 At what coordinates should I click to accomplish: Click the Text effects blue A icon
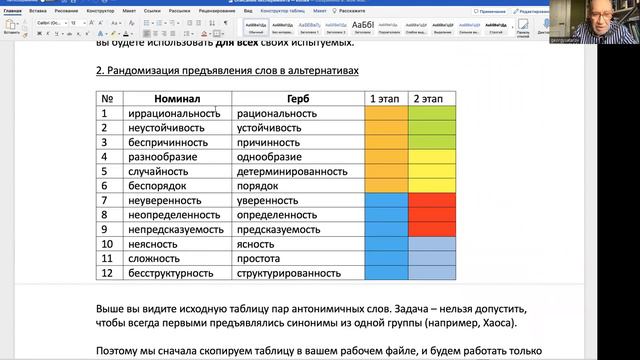tap(100, 33)
